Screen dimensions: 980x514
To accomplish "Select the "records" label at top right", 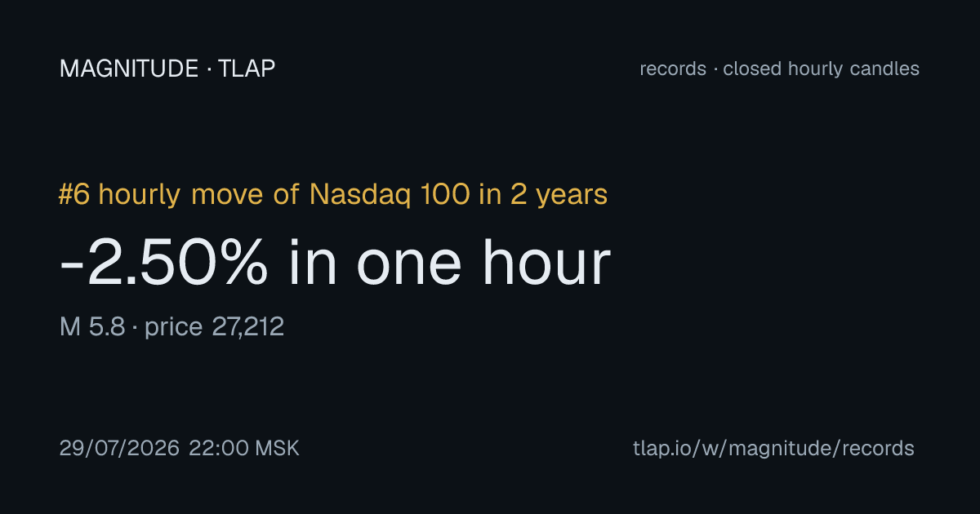I will 673,69.
